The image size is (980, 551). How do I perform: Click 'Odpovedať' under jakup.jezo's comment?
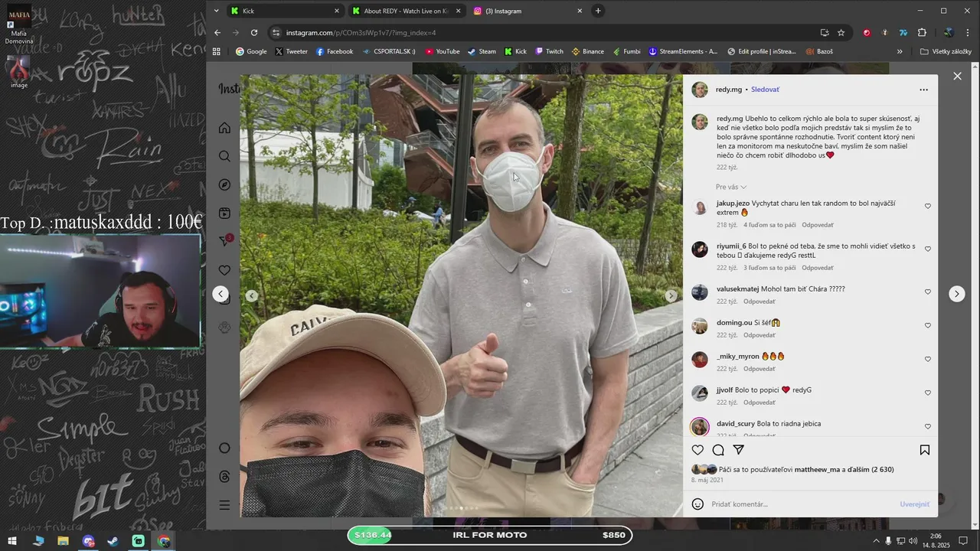[x=818, y=225]
